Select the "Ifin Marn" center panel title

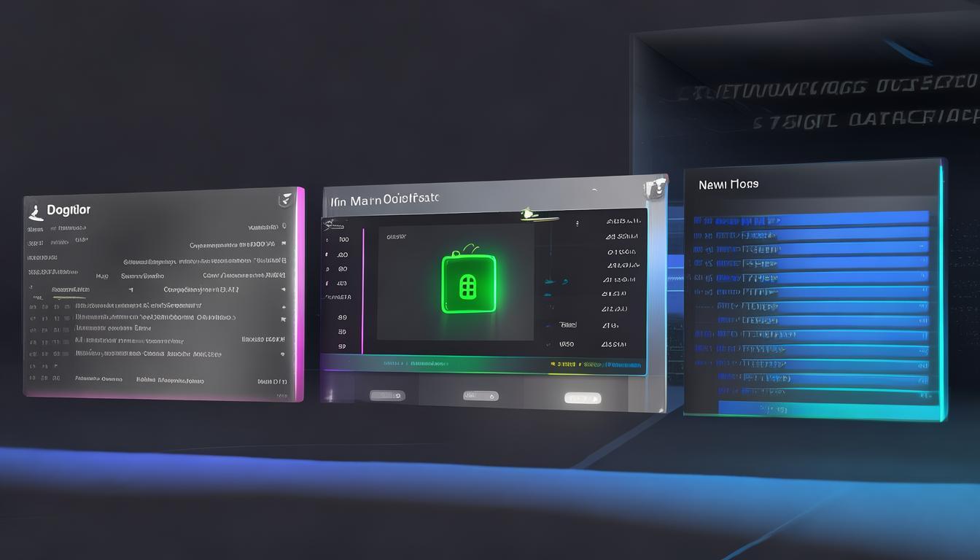click(x=384, y=200)
